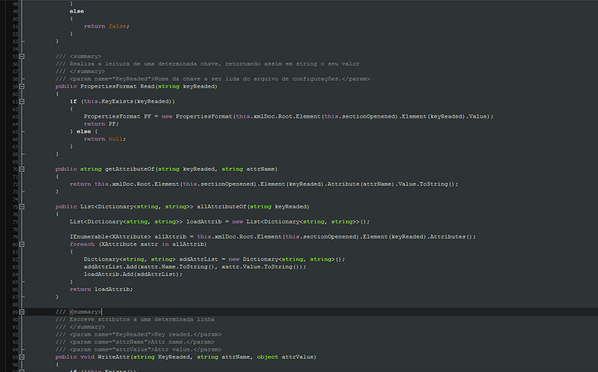The height and width of the screenshot is (372, 598).
Task: Collapse the foreach XAttribute loop fold
Action: [22, 244]
